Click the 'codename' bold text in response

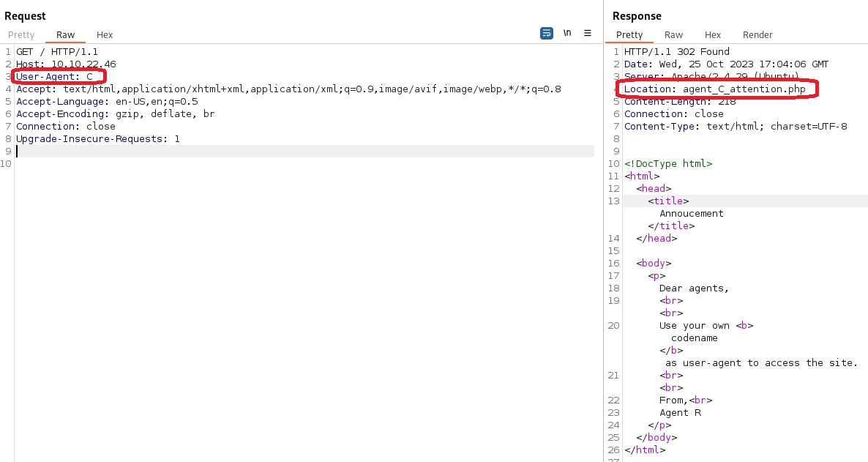click(694, 338)
